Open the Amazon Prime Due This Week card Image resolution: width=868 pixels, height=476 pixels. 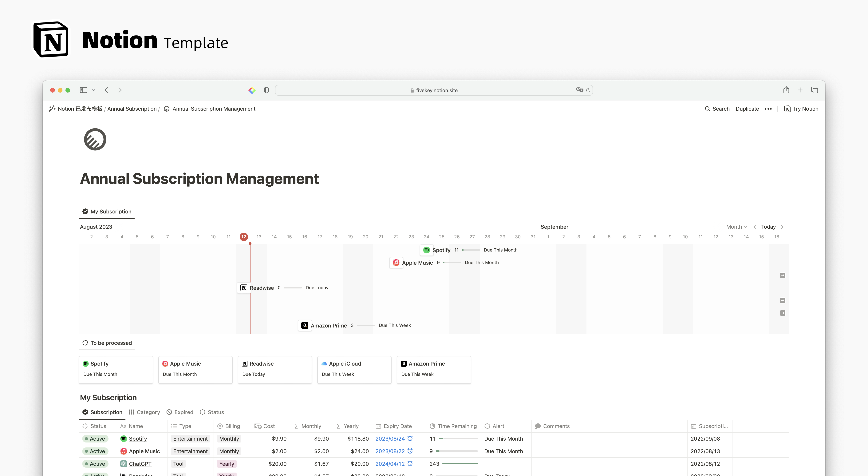[434, 370]
